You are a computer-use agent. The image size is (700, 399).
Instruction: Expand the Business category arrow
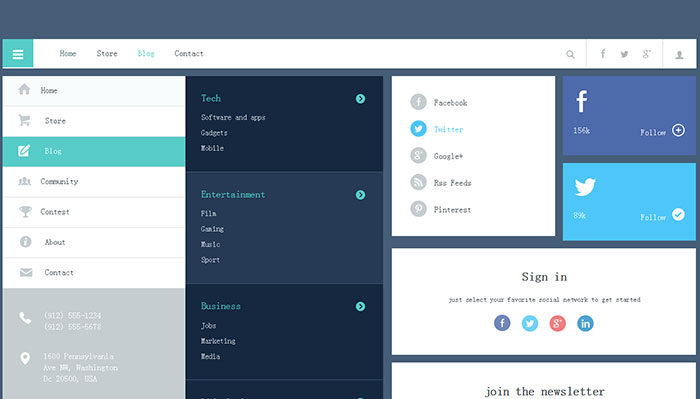tap(360, 307)
